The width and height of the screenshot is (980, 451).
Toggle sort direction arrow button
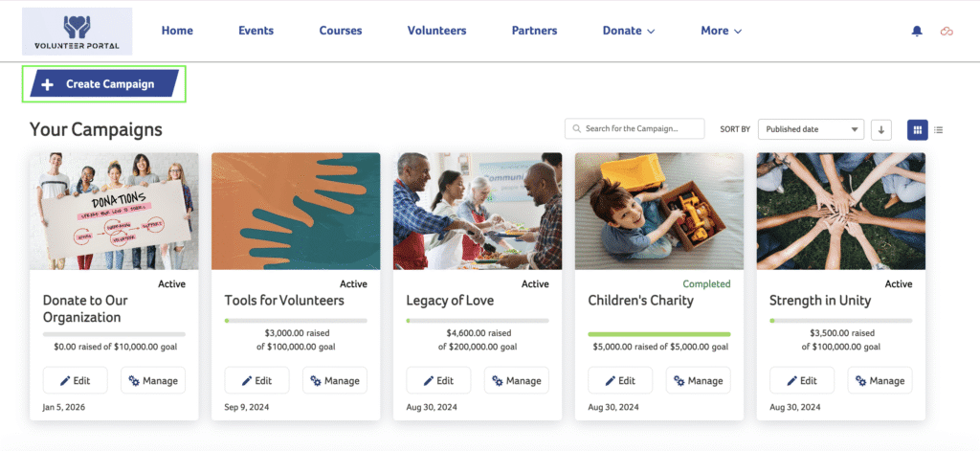click(x=881, y=129)
